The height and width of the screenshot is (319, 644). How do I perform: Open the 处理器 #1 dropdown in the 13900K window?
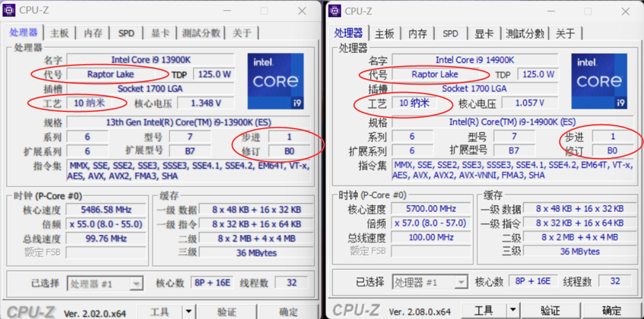coord(105,283)
